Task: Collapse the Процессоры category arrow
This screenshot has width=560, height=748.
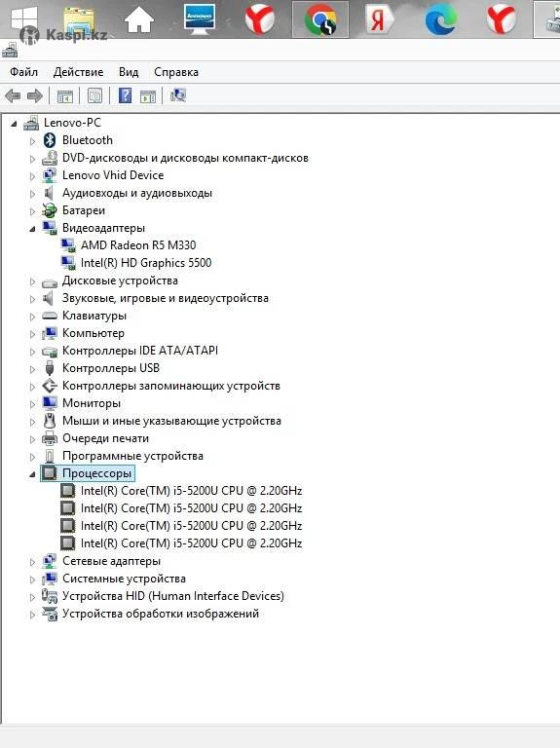Action: click(32, 474)
